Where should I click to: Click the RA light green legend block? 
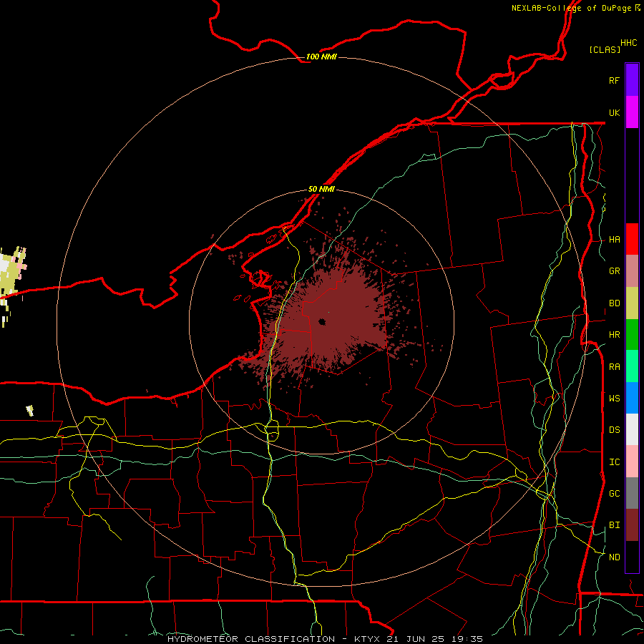632,366
